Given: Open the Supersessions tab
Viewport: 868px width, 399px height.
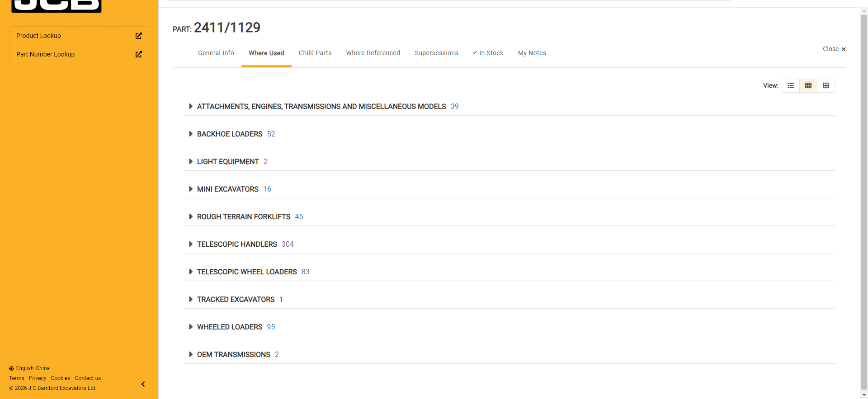Looking at the screenshot, I should [436, 53].
